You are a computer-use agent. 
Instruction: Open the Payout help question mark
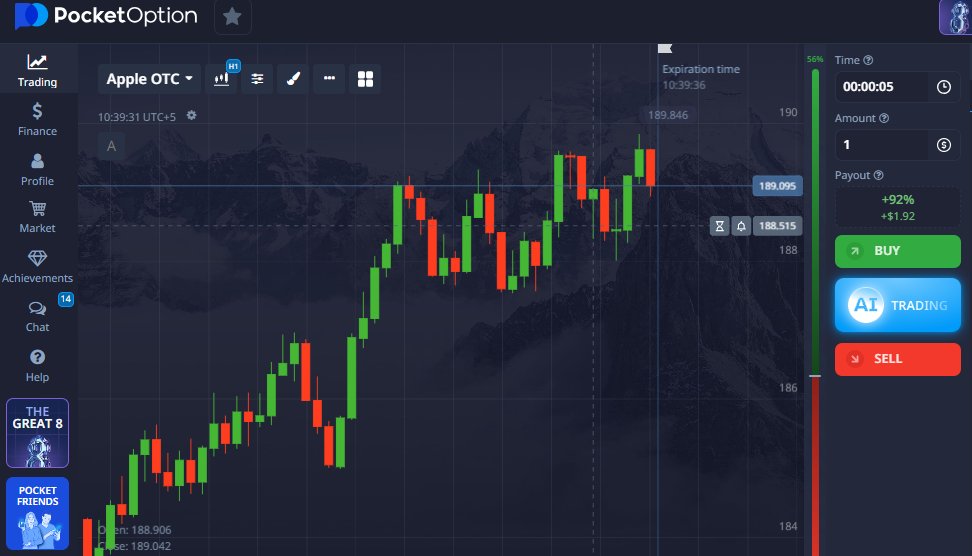pos(878,175)
